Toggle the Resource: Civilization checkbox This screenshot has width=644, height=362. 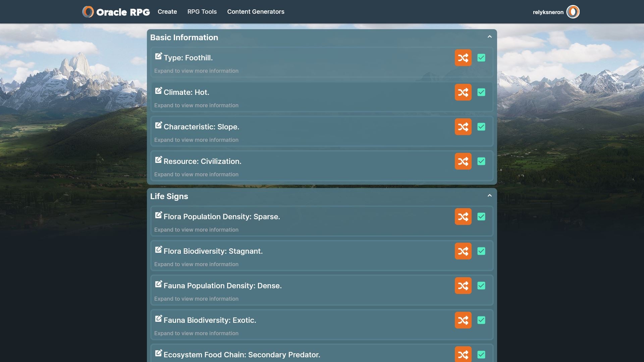pyautogui.click(x=481, y=161)
